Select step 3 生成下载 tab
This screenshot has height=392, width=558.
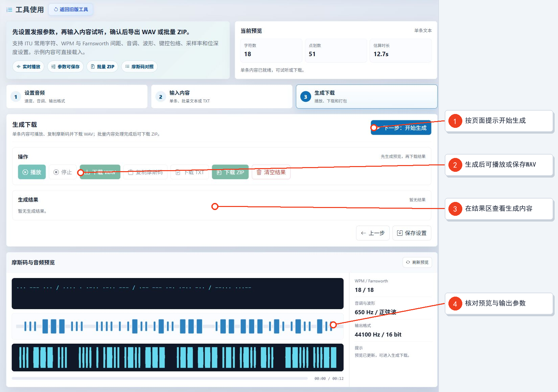(367, 96)
